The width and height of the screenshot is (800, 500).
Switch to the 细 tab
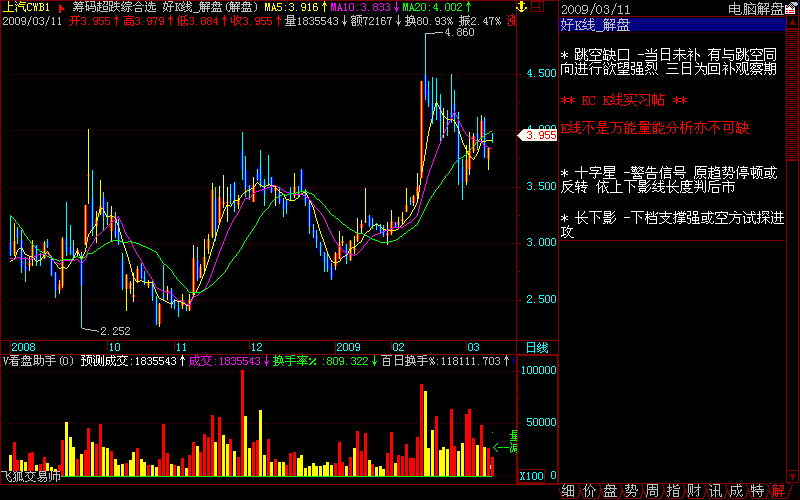[x=568, y=491]
